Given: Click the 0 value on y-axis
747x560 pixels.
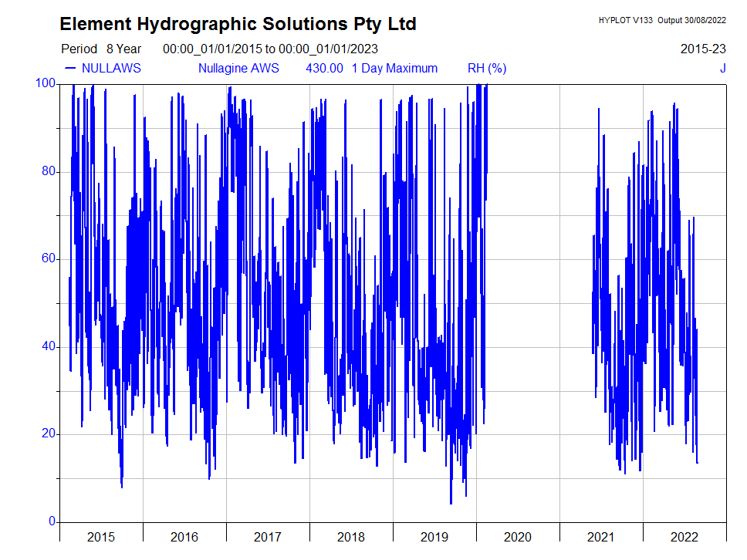Looking at the screenshot, I should tap(52, 521).
